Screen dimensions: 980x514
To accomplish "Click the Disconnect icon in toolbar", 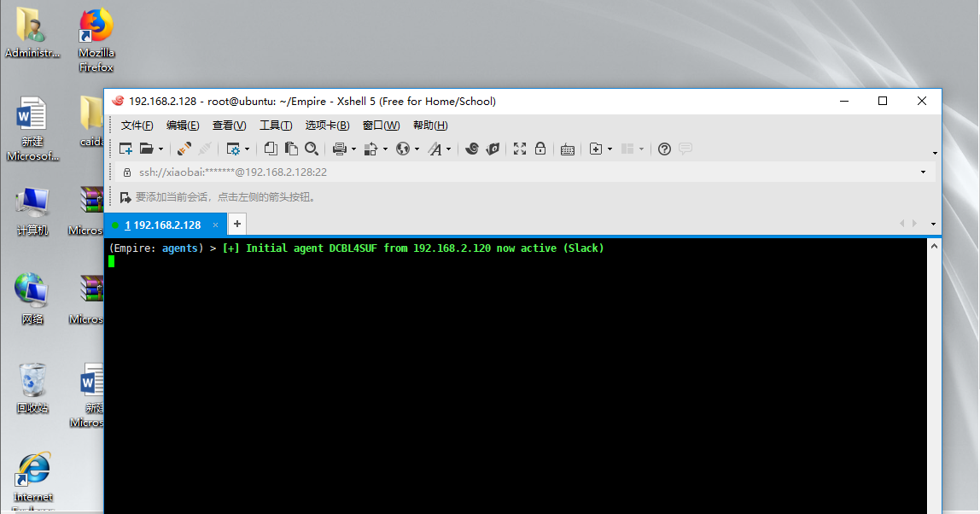I will (x=204, y=149).
